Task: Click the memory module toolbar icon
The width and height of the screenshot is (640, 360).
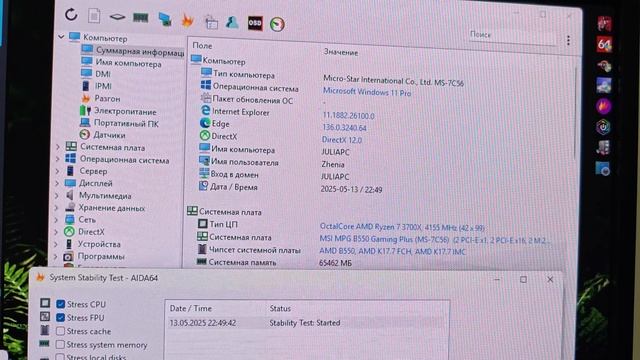Action: tap(140, 18)
